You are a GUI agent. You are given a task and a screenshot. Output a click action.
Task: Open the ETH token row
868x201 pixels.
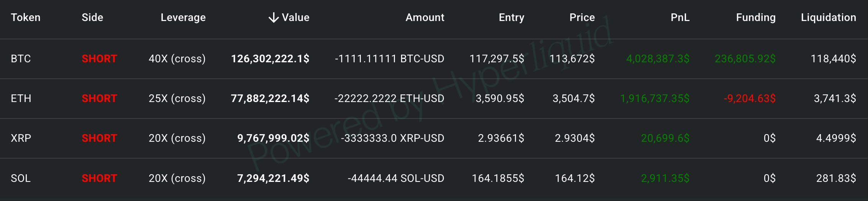[x=434, y=99]
